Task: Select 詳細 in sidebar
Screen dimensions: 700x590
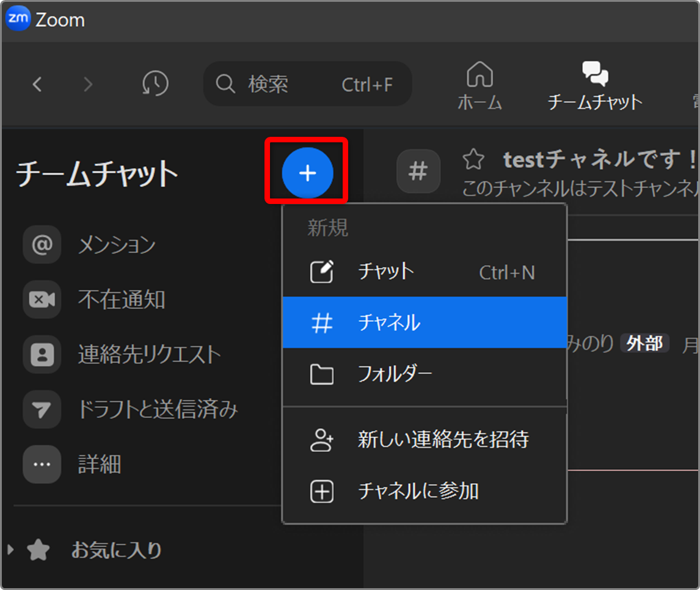Action: (x=100, y=464)
